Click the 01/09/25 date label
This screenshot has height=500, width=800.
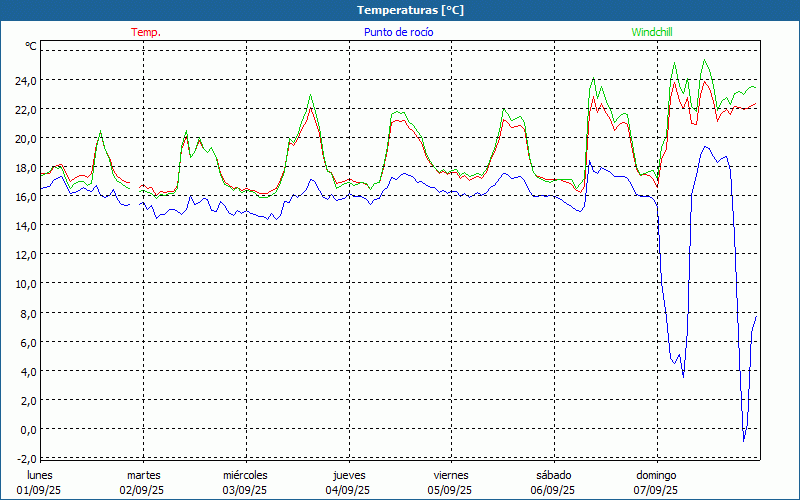40,490
